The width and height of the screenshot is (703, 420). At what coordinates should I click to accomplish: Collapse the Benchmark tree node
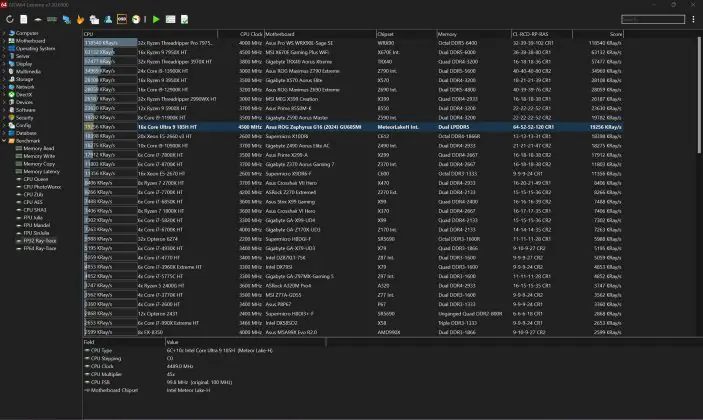click(4, 141)
